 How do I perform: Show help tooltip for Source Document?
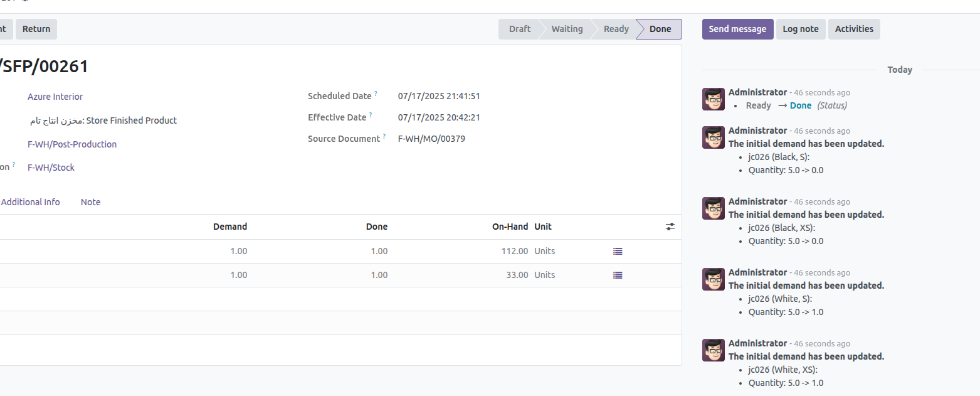point(384,136)
